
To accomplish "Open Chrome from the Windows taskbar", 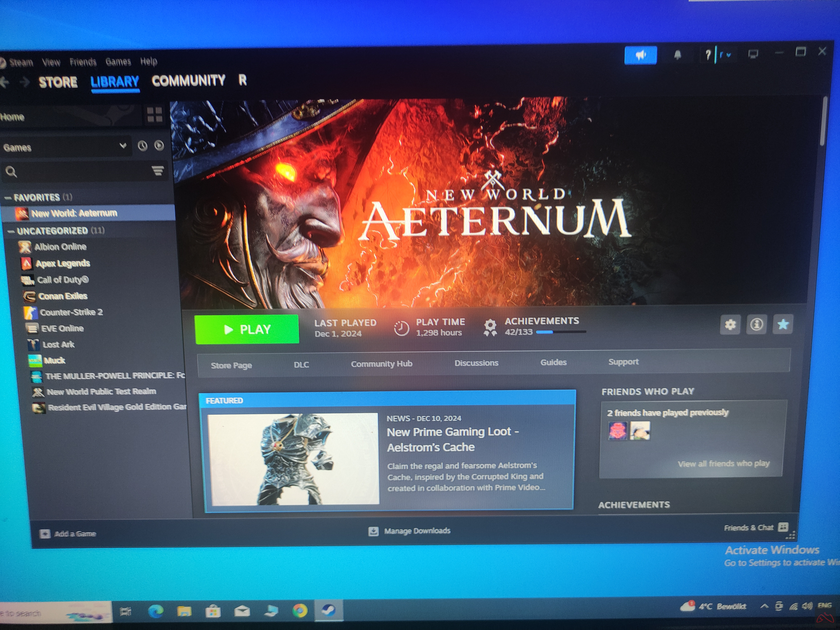I will 300,611.
